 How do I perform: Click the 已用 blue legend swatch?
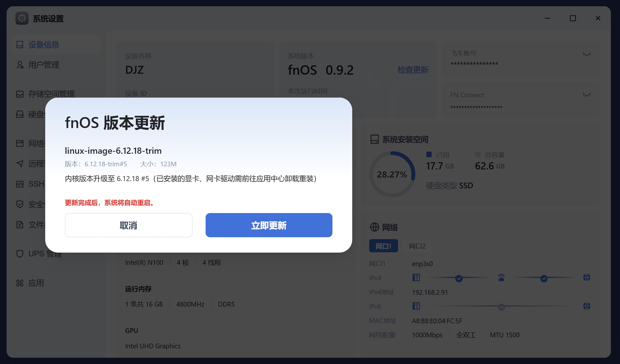(429, 154)
